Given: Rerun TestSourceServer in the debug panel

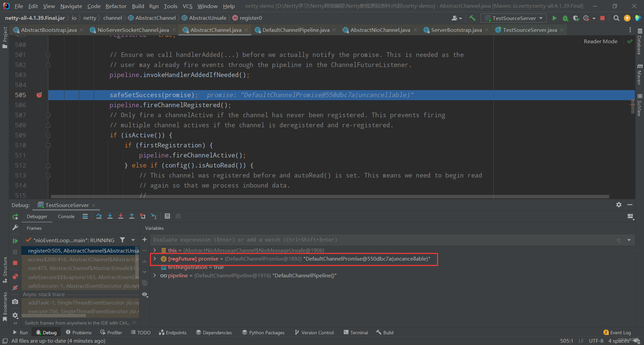Looking at the screenshot, I should tap(15, 217).
